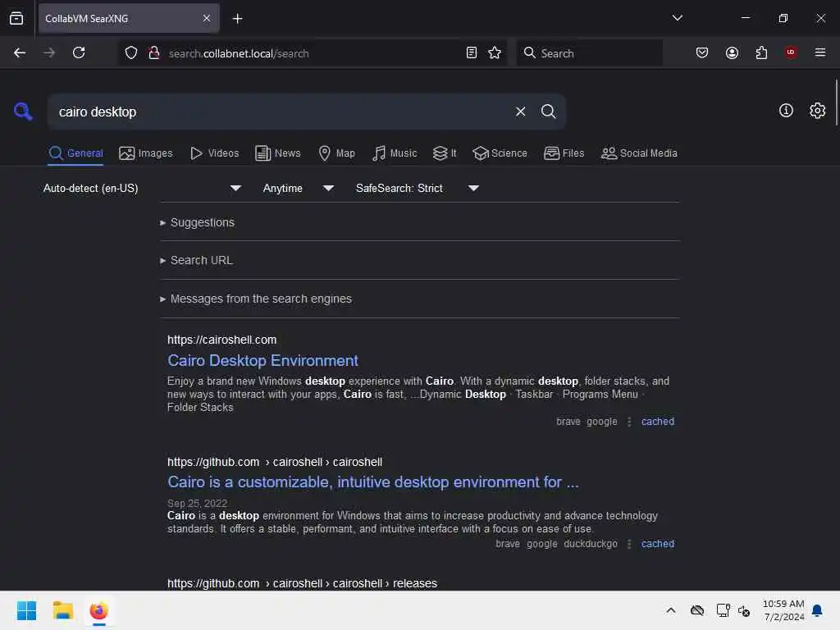
Task: Click the OneDrive cloud tray icon
Action: (697, 610)
